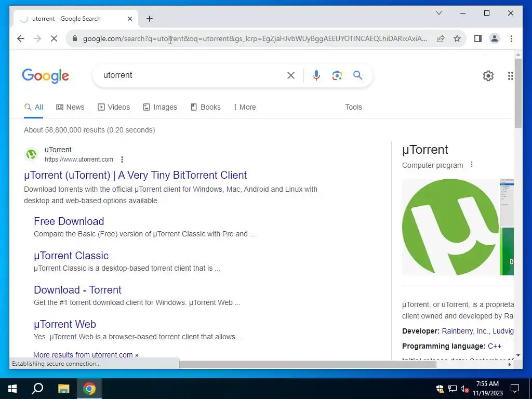Click the large µTorrent logo image
This screenshot has width=532, height=399.
[450, 227]
